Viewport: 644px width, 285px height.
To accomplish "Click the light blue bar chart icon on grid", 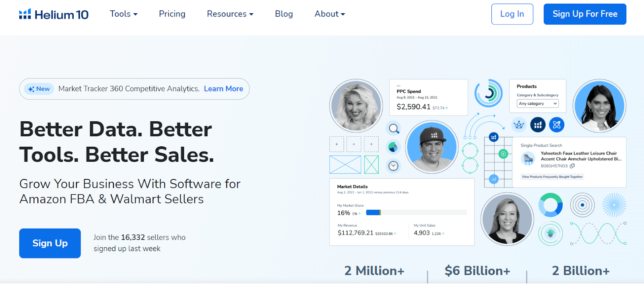I will tap(493, 179).
